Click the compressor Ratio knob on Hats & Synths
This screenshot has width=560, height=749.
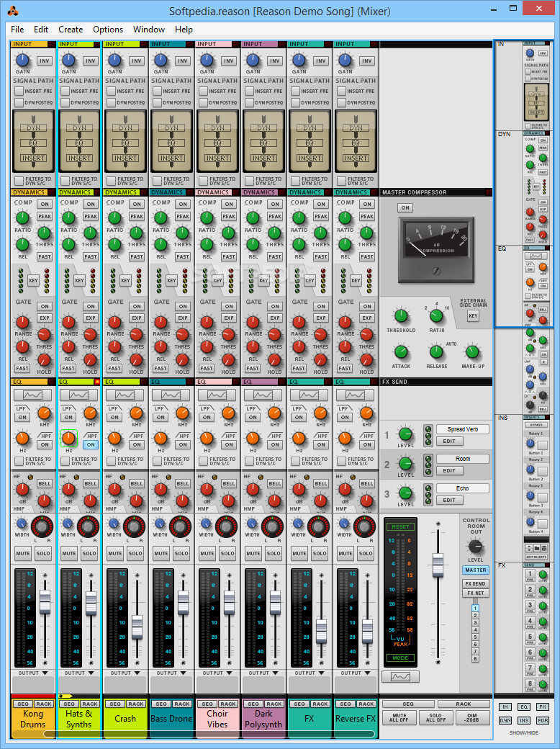68,218
